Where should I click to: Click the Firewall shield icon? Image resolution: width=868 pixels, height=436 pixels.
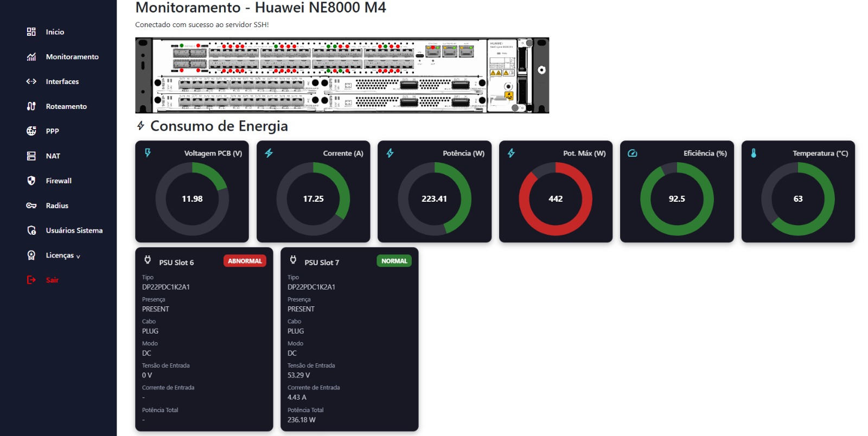pos(31,181)
